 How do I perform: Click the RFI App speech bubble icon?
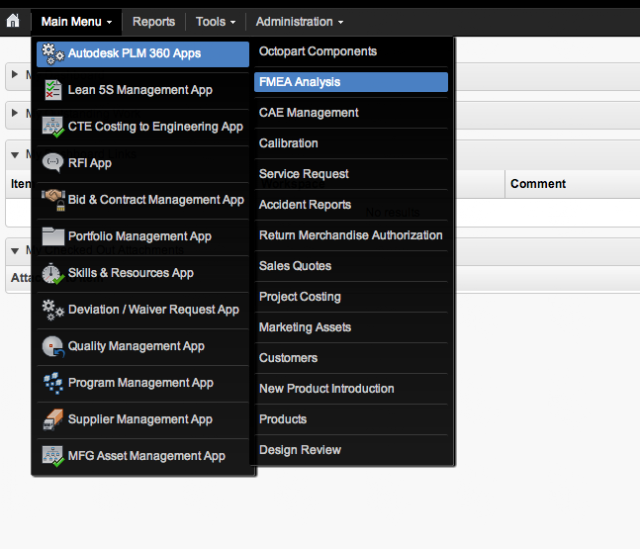[53, 163]
